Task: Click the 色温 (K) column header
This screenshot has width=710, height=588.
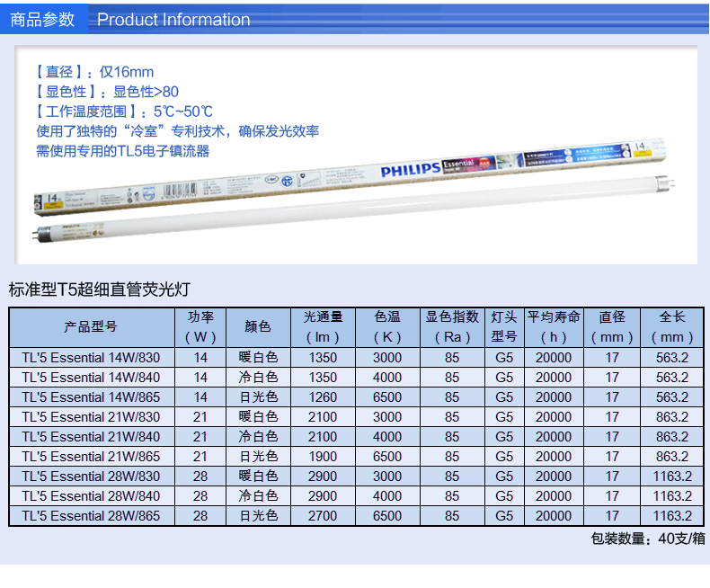Action: (x=387, y=326)
